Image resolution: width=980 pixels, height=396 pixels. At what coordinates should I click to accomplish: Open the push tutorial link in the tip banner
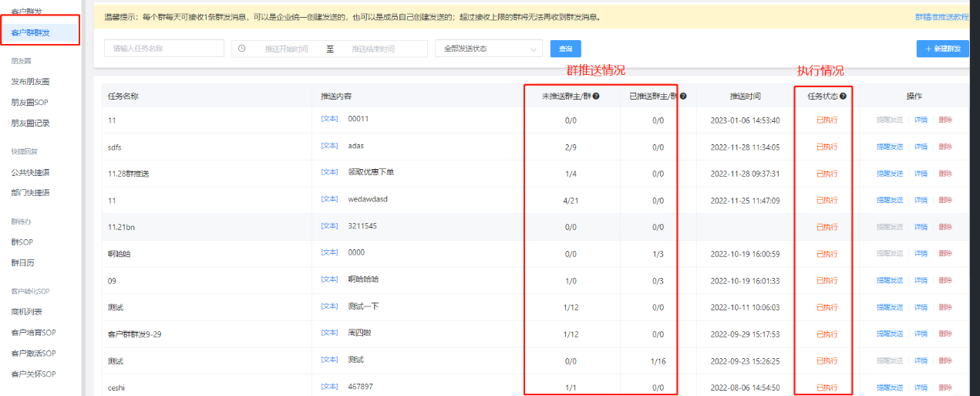click(941, 16)
